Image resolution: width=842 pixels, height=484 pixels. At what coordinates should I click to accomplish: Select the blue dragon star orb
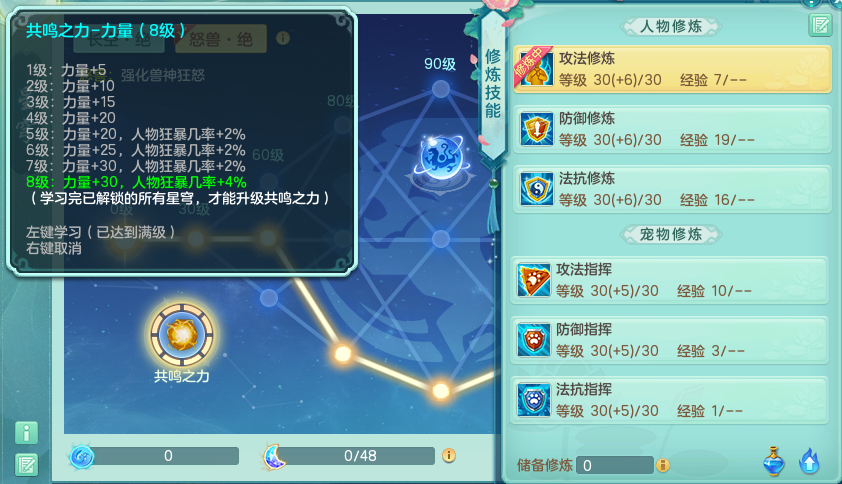440,157
